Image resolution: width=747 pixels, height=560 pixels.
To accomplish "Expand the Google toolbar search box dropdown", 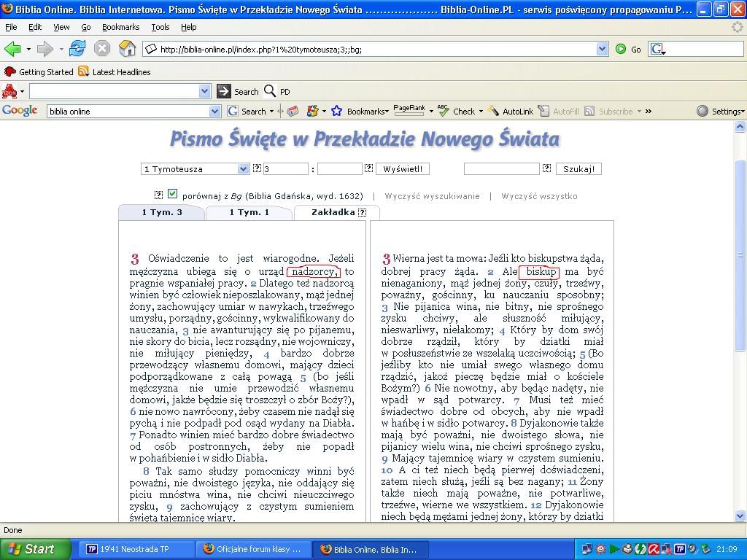I will click(x=215, y=112).
